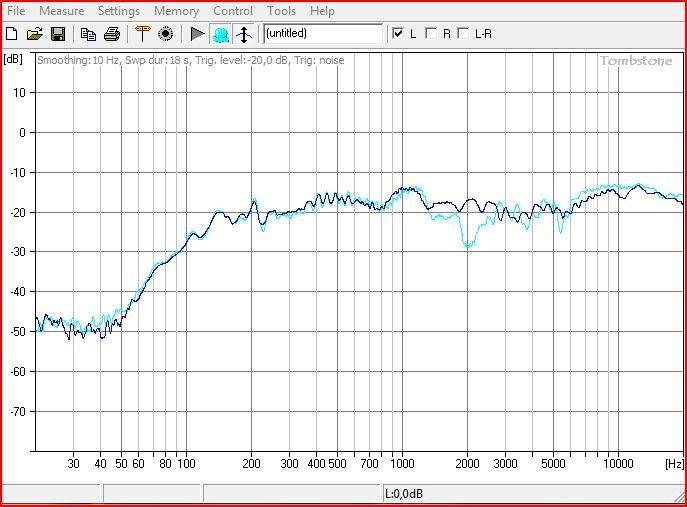Enable the L-R difference checkbox
Viewport: 687px width, 507px height.
462,33
